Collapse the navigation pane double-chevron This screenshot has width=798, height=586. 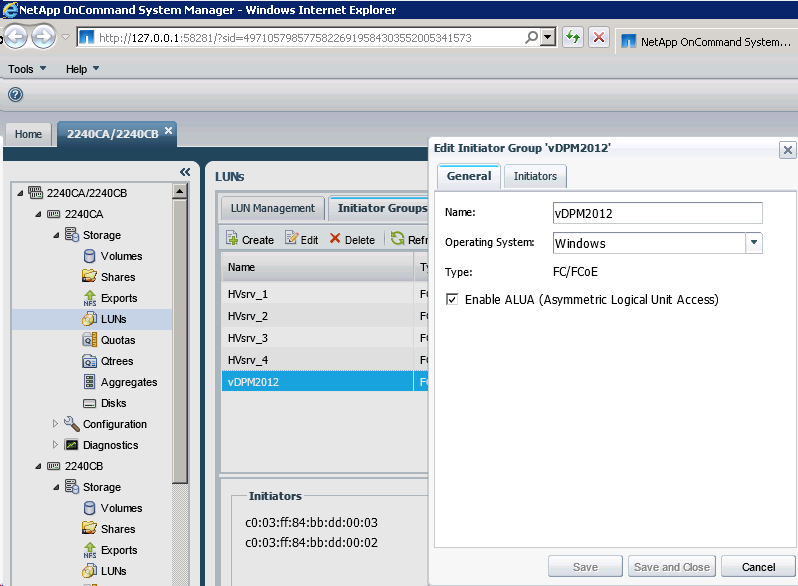185,172
